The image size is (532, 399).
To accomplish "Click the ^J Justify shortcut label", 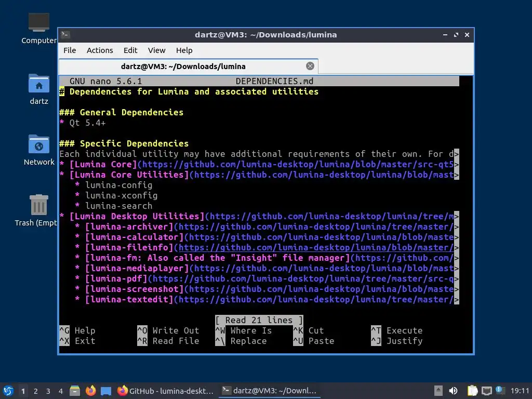I will click(x=396, y=341).
